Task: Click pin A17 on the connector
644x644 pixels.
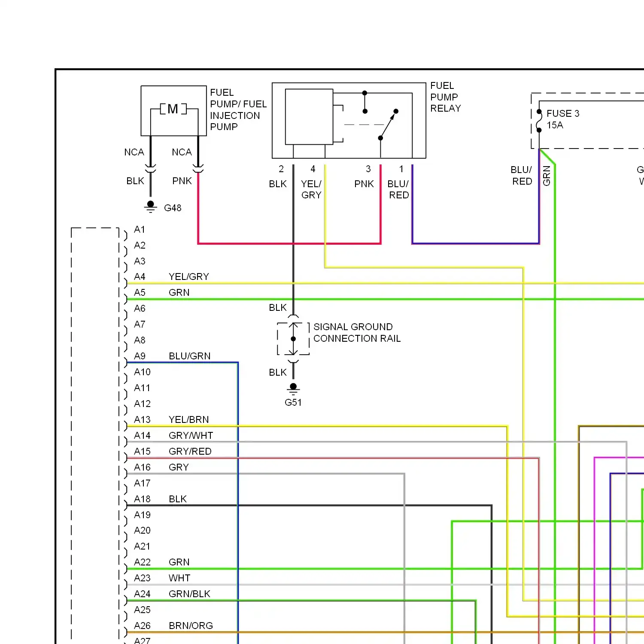Action: (x=142, y=483)
